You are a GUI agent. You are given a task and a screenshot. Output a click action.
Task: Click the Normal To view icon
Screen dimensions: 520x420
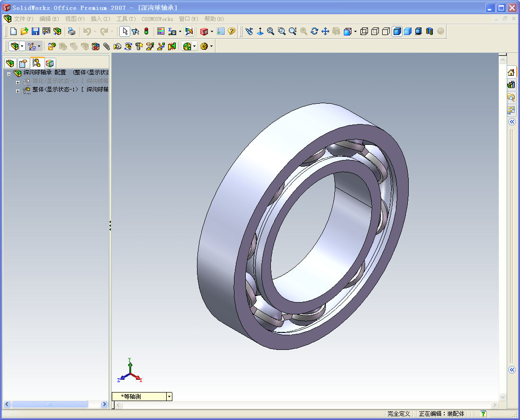260,32
